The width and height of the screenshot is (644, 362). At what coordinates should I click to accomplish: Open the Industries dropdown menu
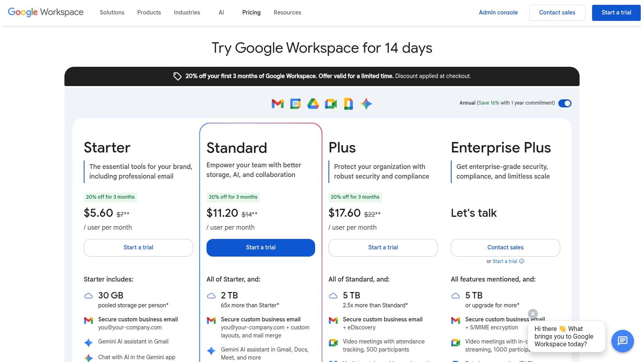186,12
